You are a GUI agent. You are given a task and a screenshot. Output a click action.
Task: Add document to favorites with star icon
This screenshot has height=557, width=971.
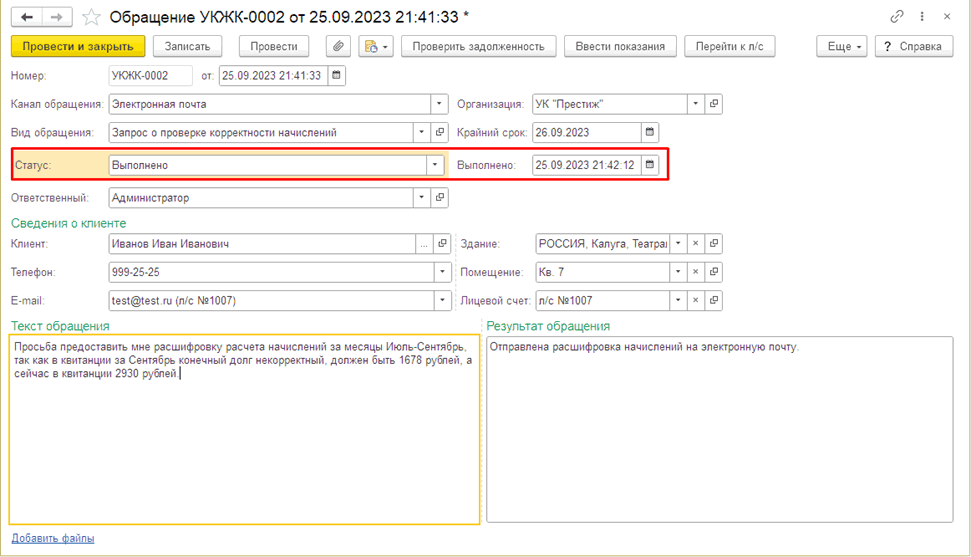(91, 17)
